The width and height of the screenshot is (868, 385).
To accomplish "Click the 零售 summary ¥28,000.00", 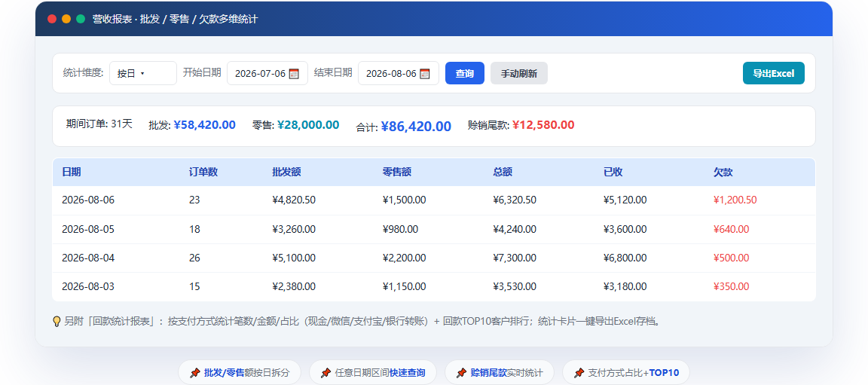I will [307, 126].
